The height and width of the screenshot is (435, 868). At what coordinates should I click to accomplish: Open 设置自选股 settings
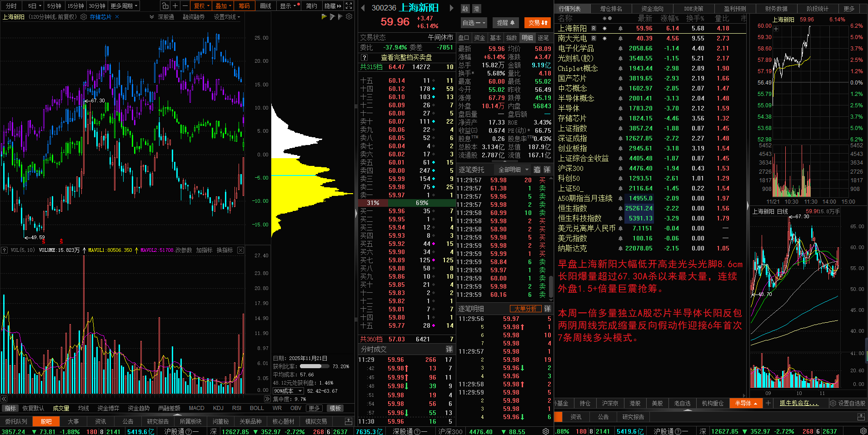(x=848, y=403)
